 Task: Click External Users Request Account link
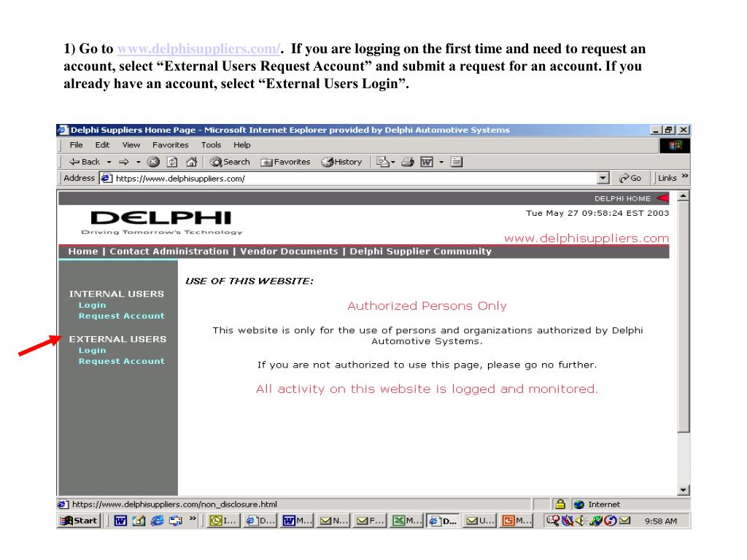coord(122,361)
